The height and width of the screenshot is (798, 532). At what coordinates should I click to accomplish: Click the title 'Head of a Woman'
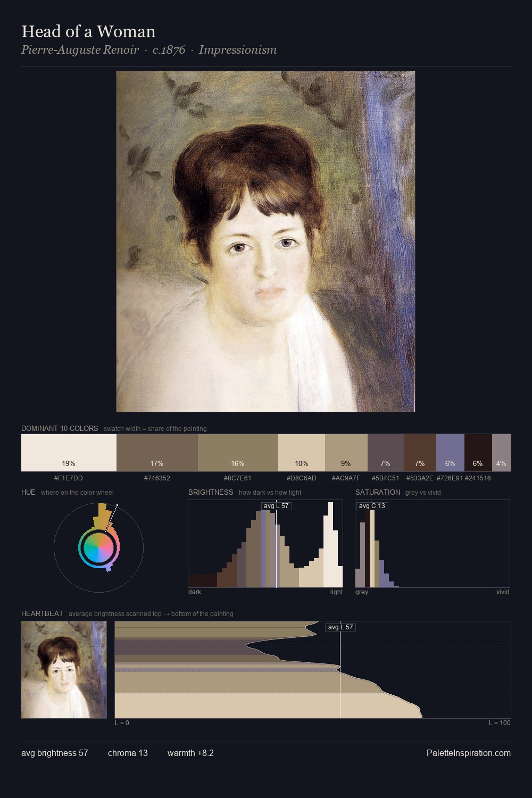(x=88, y=31)
